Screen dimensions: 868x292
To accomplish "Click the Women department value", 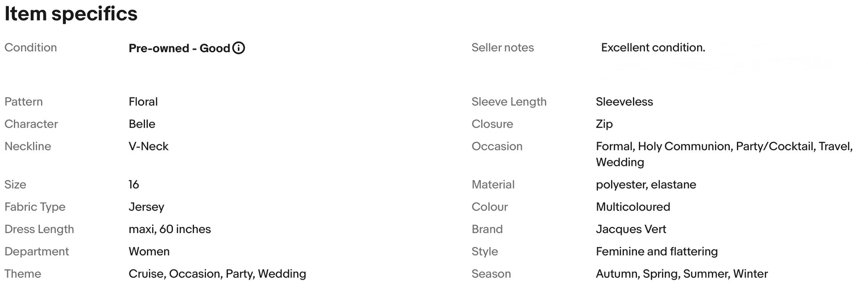I will [x=149, y=251].
